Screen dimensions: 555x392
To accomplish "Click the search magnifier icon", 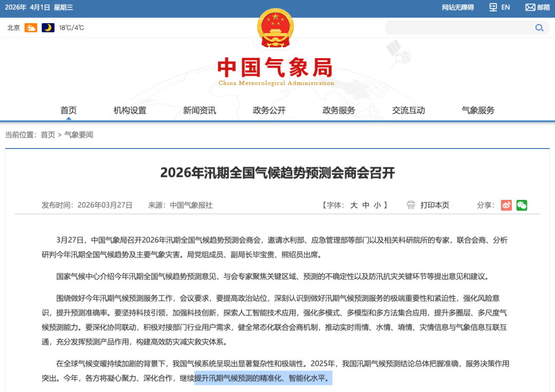I will click(x=539, y=28).
